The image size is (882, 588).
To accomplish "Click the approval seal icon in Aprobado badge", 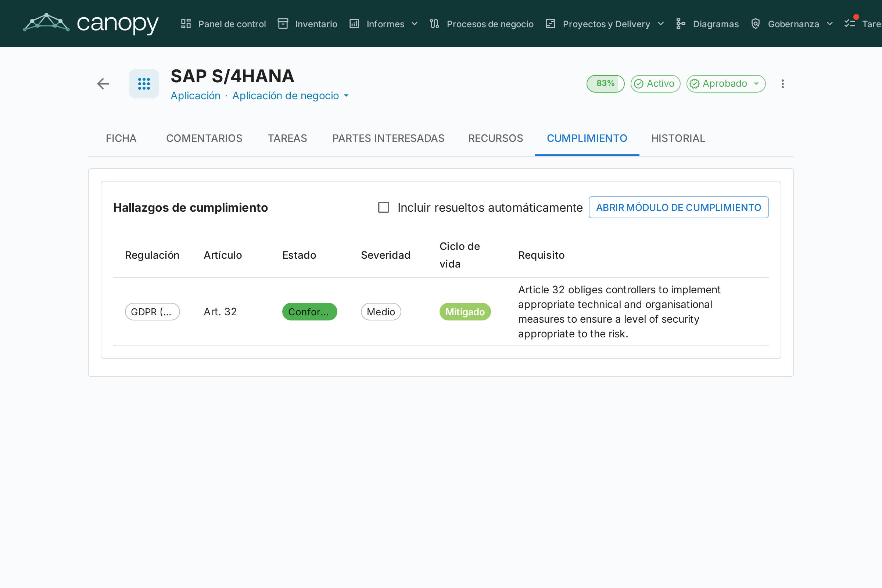I will 695,84.
